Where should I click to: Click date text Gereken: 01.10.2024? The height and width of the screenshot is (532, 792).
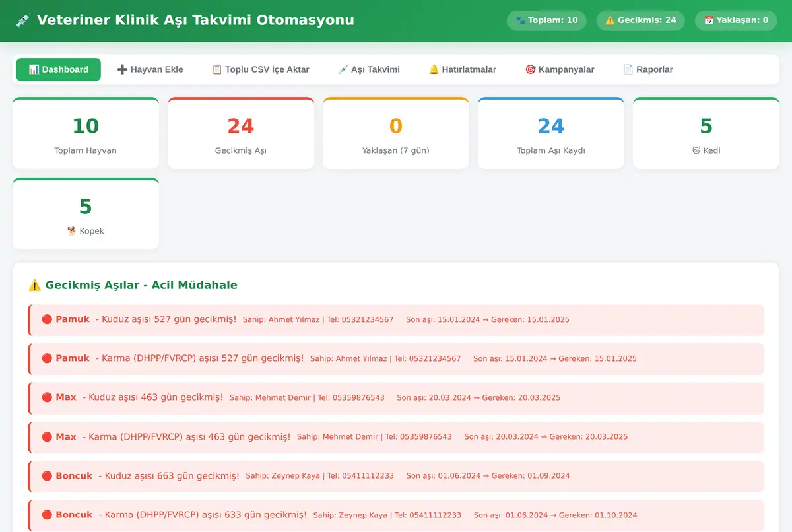598,515
